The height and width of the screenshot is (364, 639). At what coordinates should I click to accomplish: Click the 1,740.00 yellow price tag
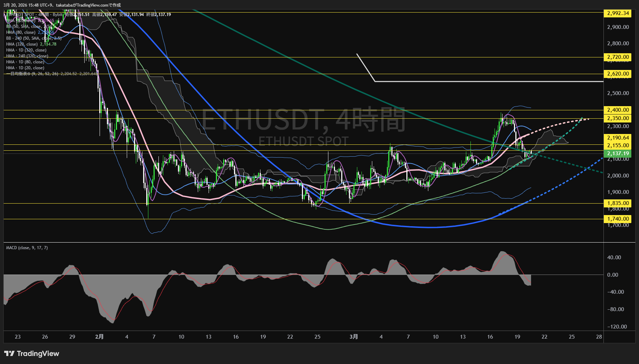pos(618,219)
